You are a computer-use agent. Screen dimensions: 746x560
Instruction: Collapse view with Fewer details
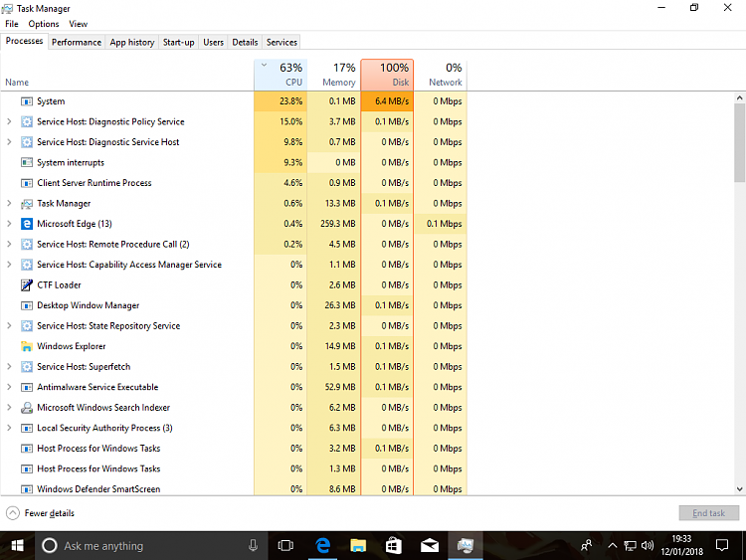coord(41,513)
